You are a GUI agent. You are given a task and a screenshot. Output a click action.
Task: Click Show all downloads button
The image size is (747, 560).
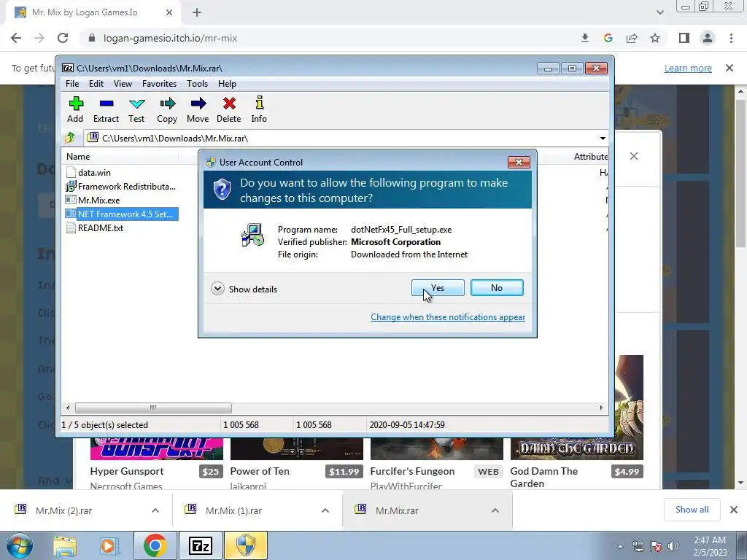pos(692,510)
